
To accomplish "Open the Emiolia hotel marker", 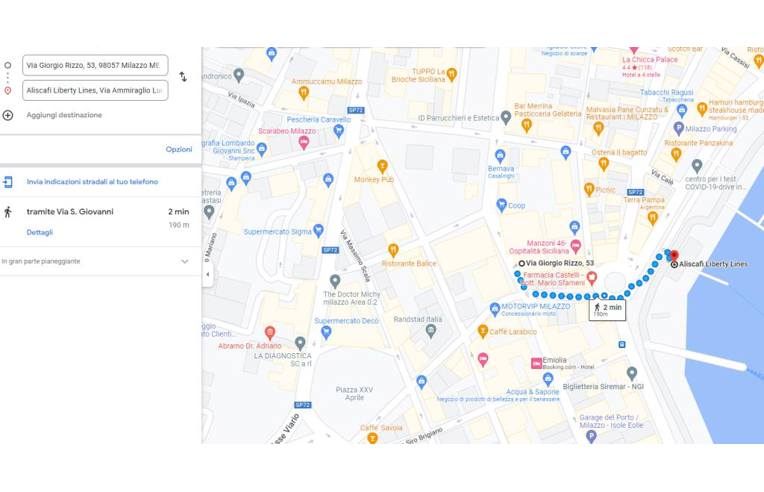I will coord(536,362).
